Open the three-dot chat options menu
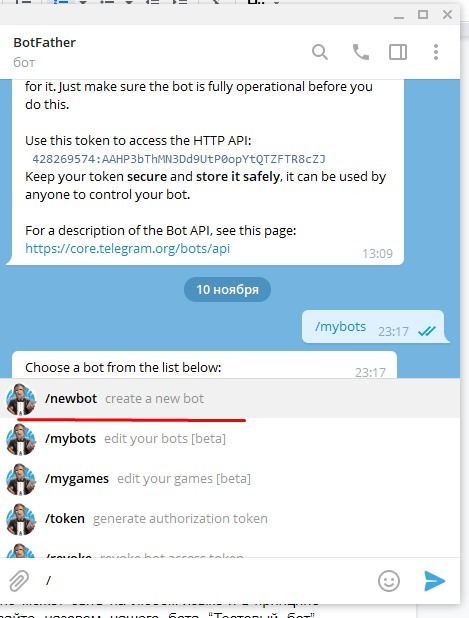This screenshot has width=469, height=618. [436, 52]
